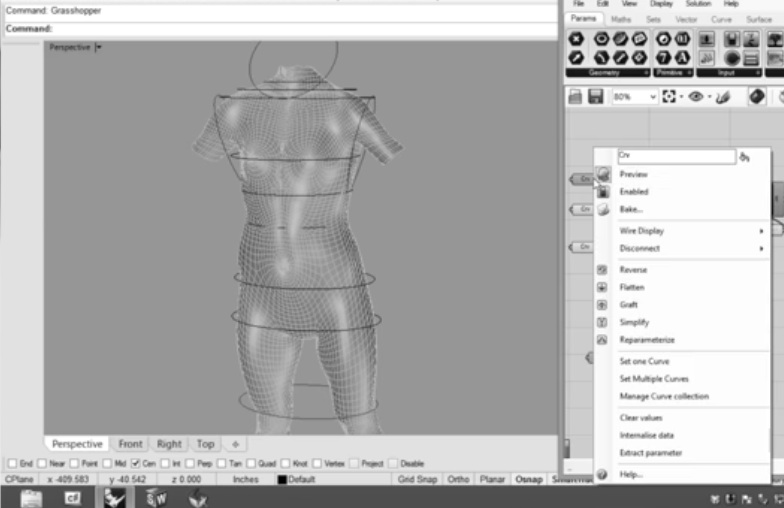This screenshot has width=784, height=508.
Task: Click the Bake icon in the context menu
Action: (602, 210)
